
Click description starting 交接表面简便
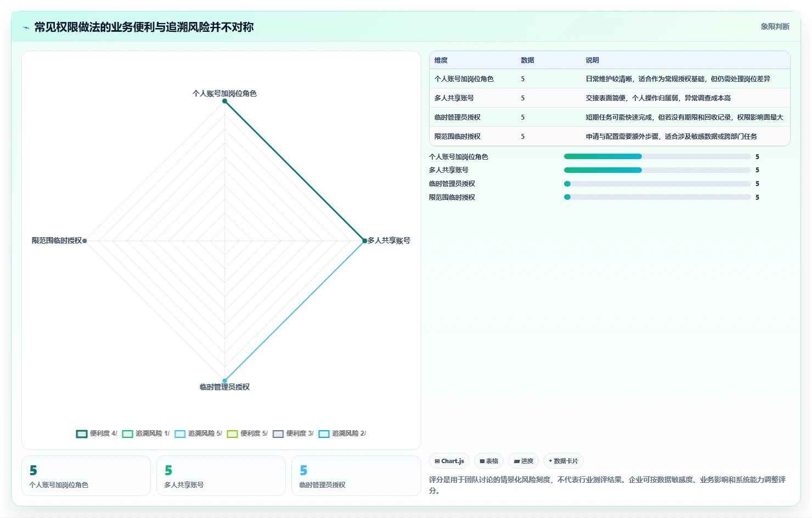(x=658, y=98)
